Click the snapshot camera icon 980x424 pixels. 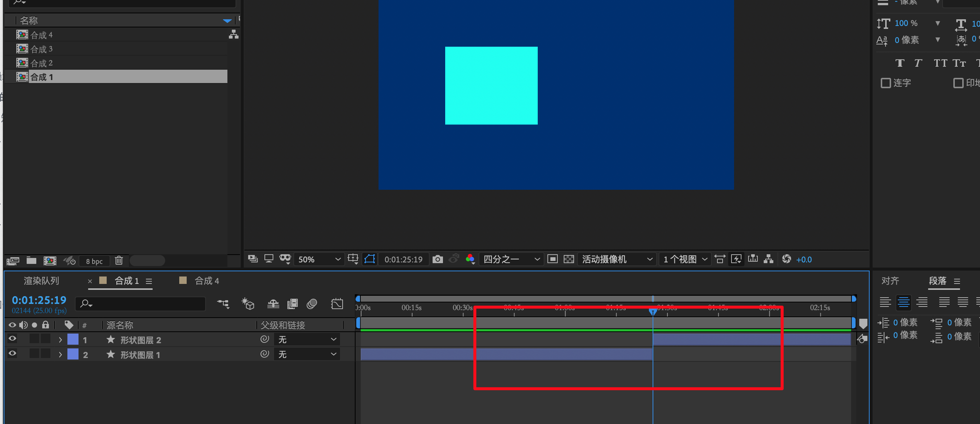pos(437,259)
